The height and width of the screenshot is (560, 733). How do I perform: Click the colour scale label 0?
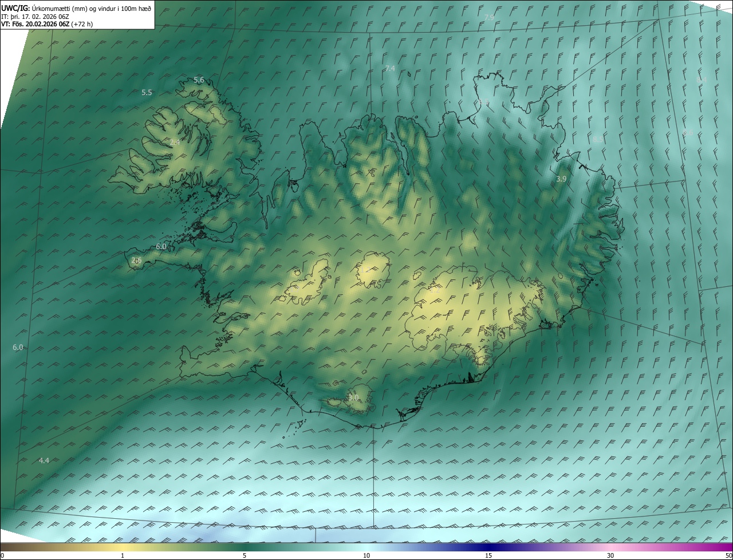[x=2, y=555]
